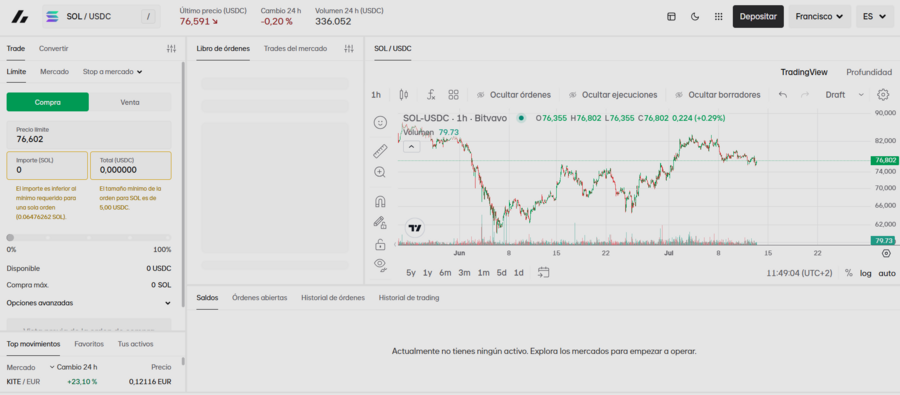Select the ruler measure tool
The image size is (900, 395).
[x=380, y=151]
